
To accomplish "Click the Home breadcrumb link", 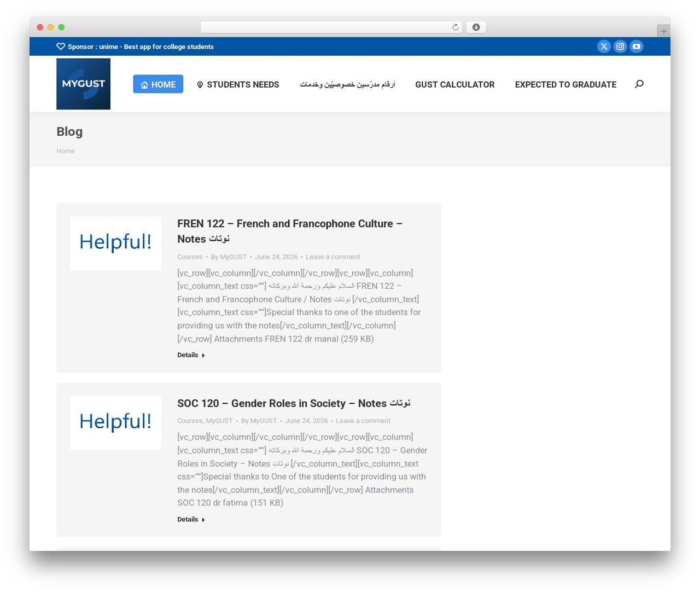I will click(x=66, y=151).
